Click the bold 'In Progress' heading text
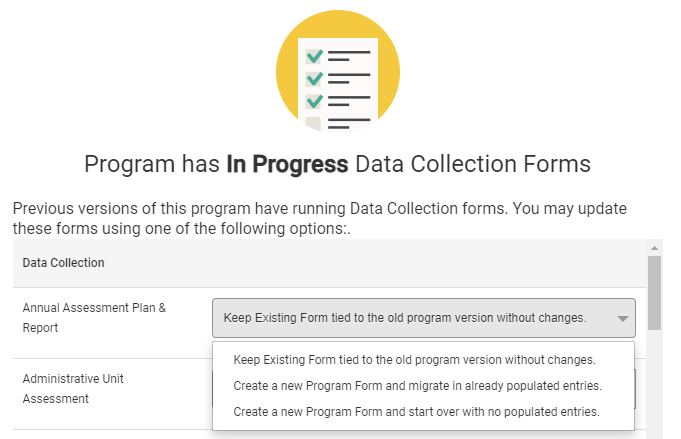This screenshot has height=439, width=681. click(x=287, y=164)
